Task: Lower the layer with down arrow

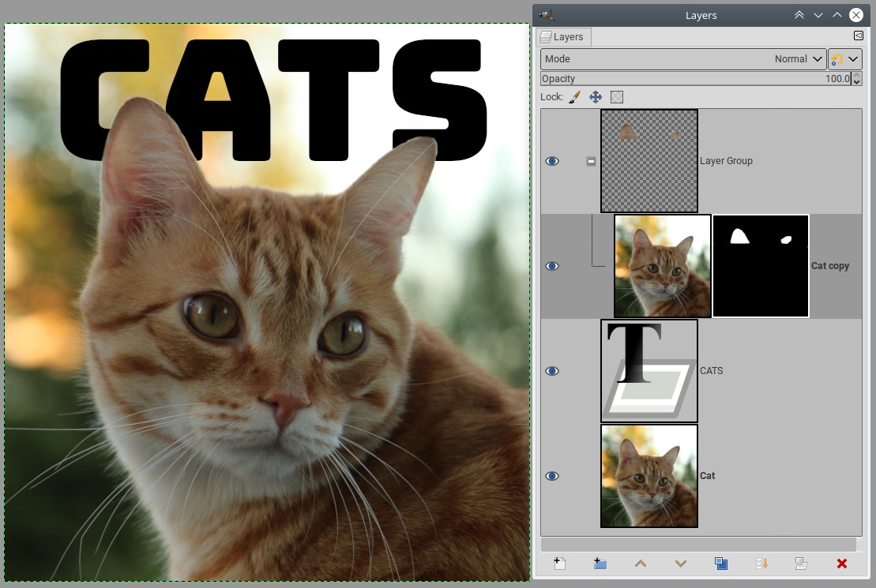Action: coord(681,563)
